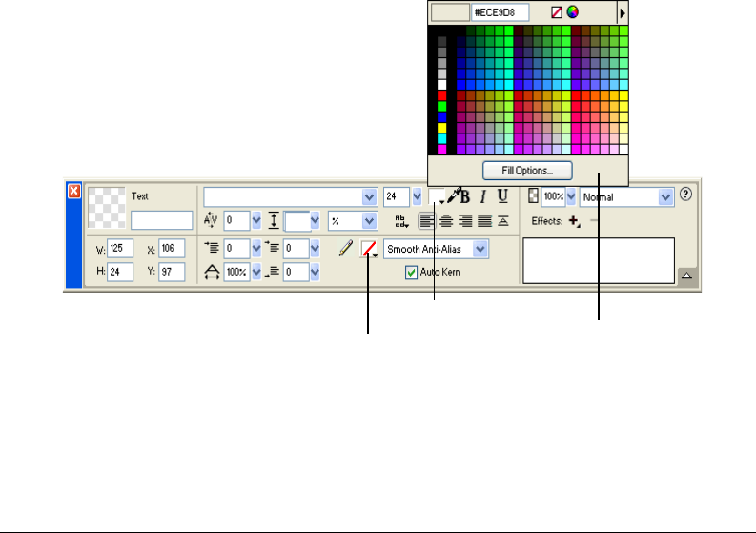
Task: Apply justified text alignment
Action: click(x=484, y=221)
